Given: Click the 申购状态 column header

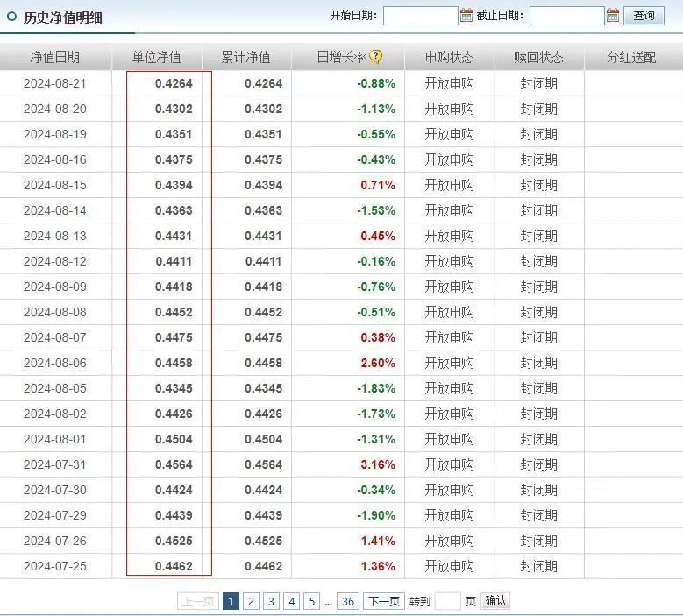Looking at the screenshot, I should [x=450, y=57].
